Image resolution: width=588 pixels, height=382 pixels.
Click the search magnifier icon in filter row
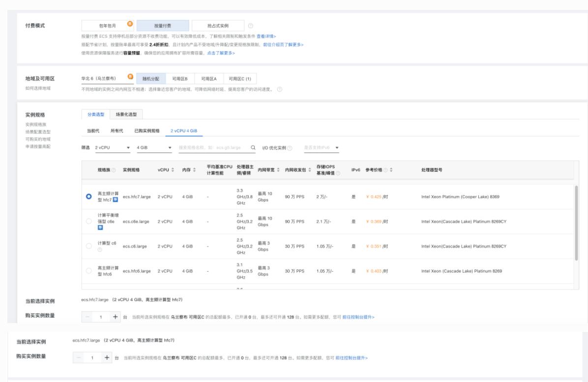[x=253, y=148]
